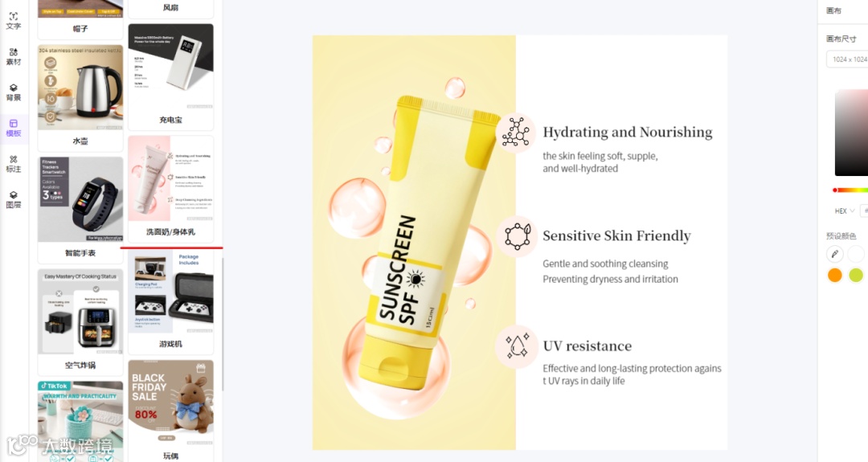Viewport: 868px width, 462px height.
Task: Pick the eyedropper color tool
Action: point(835,254)
